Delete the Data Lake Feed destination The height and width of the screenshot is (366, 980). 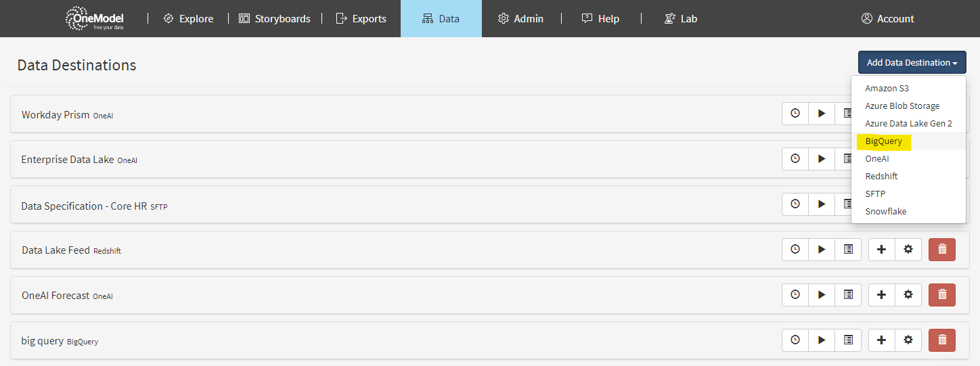[941, 250]
